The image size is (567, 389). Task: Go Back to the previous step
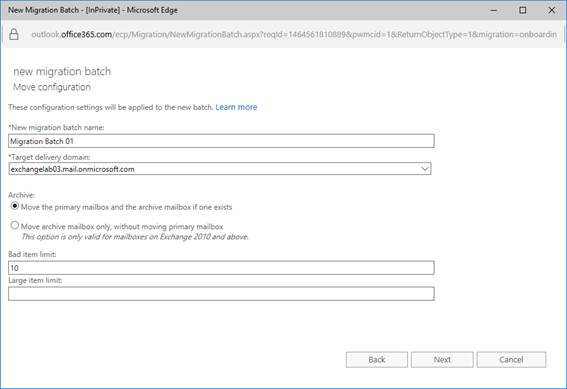377,360
